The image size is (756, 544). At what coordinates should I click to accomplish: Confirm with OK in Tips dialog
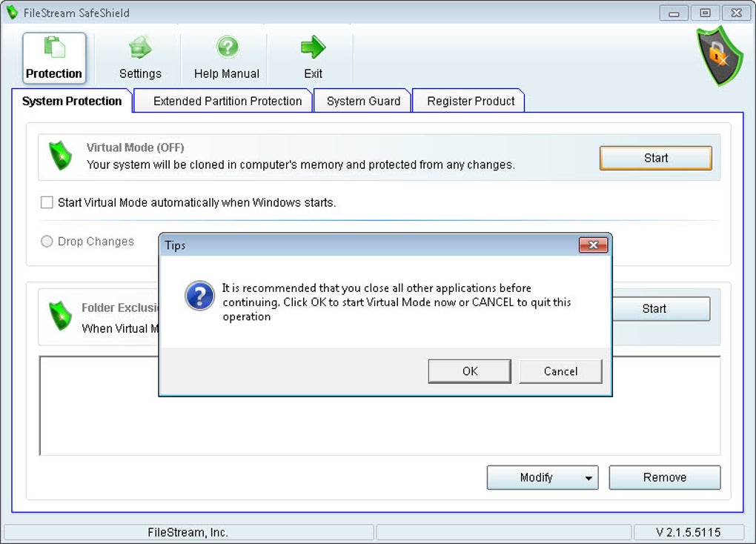point(470,371)
